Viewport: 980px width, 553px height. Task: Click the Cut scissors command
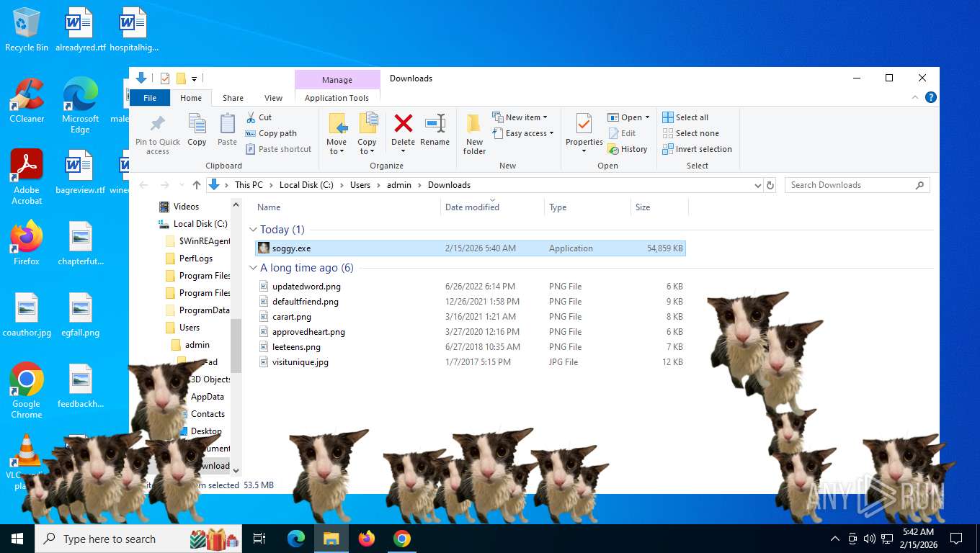[259, 117]
